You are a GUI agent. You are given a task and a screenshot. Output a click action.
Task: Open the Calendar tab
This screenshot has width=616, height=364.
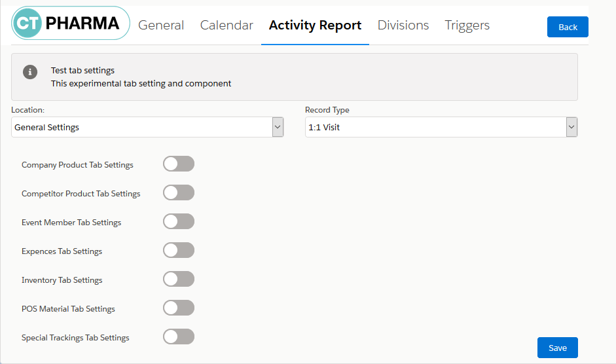pyautogui.click(x=226, y=26)
